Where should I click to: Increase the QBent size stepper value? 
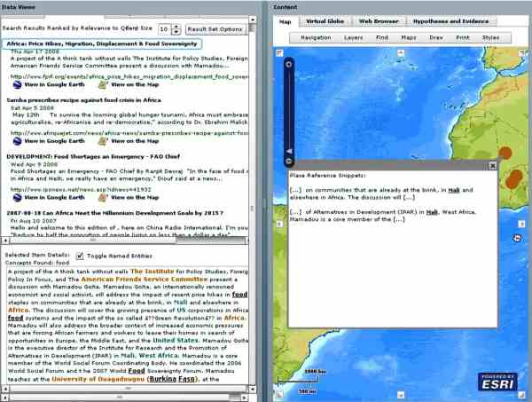click(177, 26)
